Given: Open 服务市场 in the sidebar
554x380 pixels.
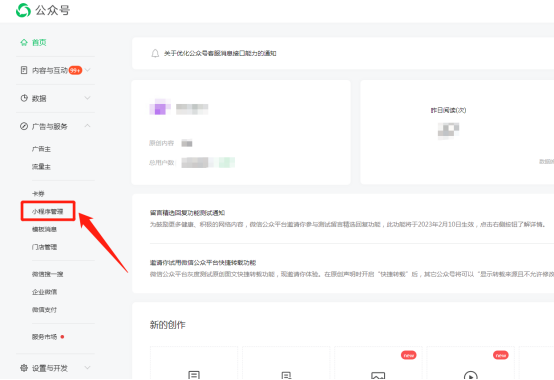Looking at the screenshot, I should tap(45, 337).
